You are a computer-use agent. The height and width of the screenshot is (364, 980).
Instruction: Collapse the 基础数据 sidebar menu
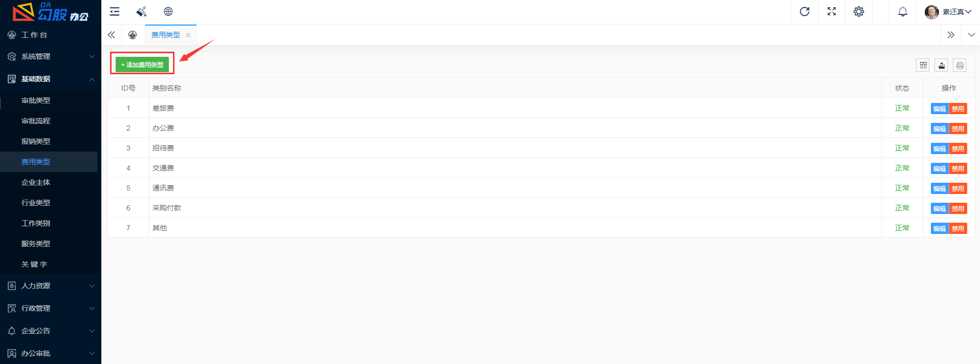click(x=51, y=79)
